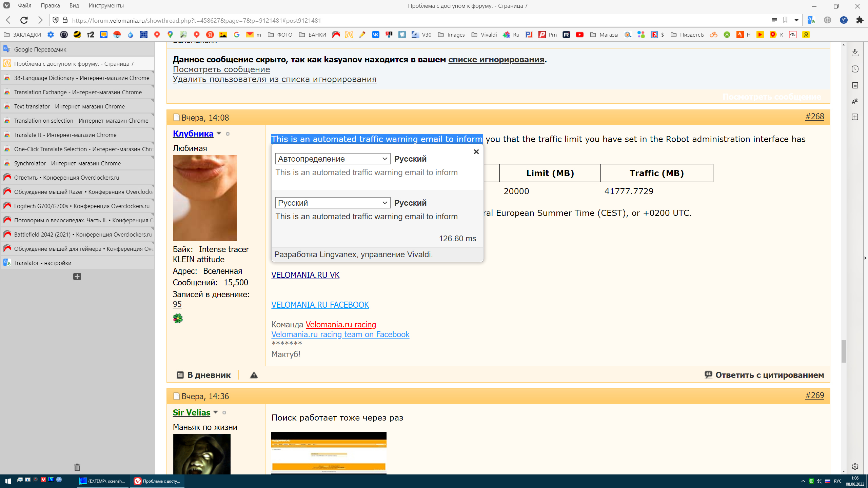Open the Русский target language dropdown

(x=333, y=203)
